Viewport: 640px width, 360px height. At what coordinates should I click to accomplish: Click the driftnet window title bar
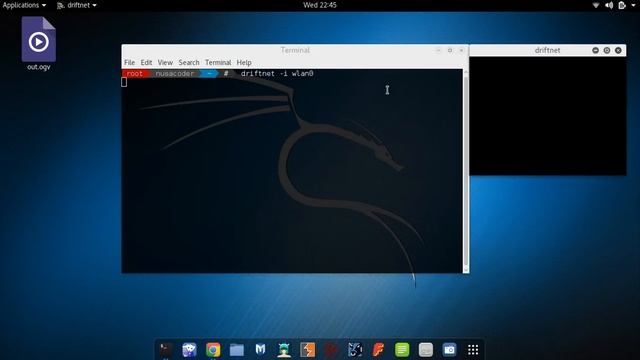pos(547,50)
